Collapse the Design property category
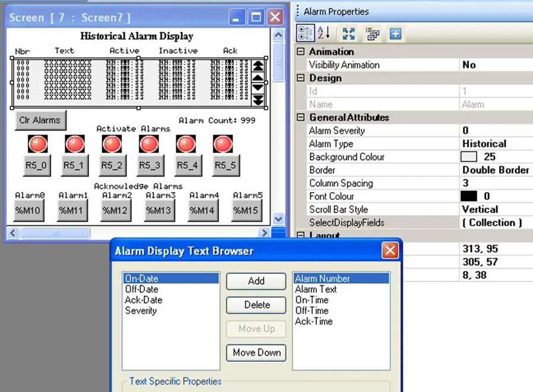The image size is (533, 392). click(300, 78)
